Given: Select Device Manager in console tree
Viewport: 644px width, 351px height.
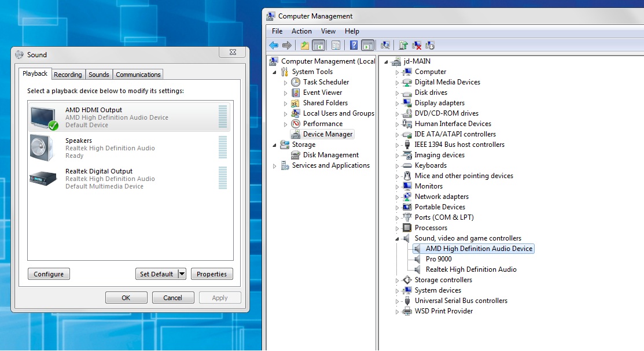Looking at the screenshot, I should coord(327,134).
